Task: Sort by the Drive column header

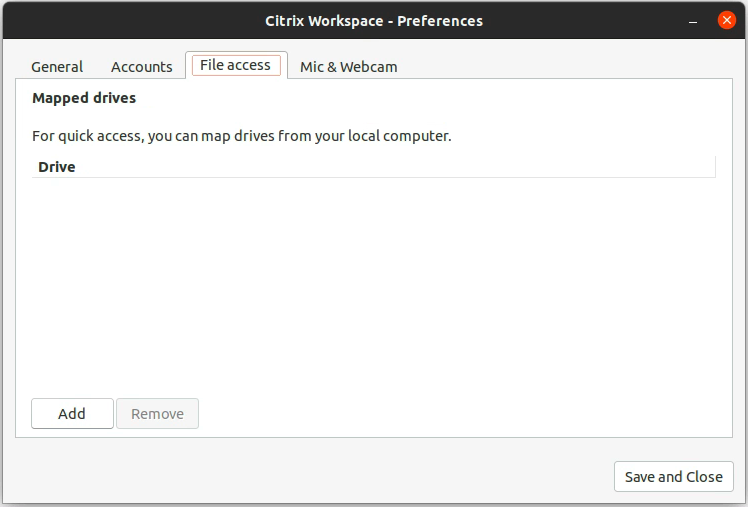Action: (x=57, y=167)
